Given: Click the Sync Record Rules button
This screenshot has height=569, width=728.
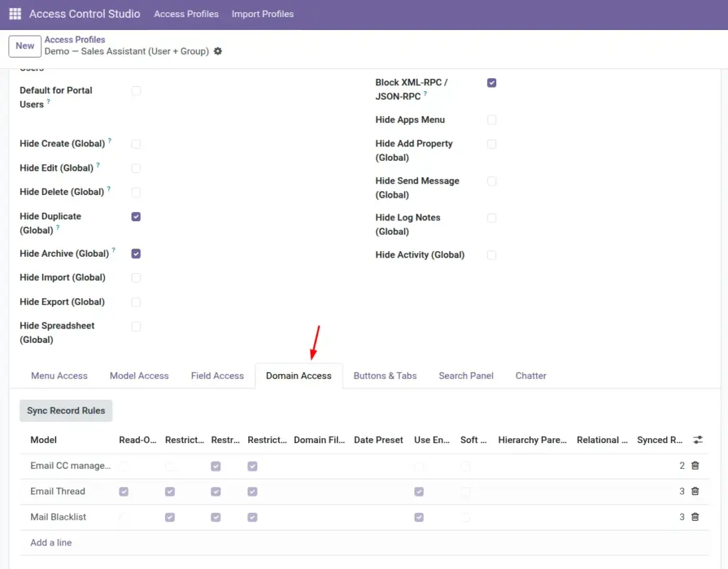Looking at the screenshot, I should tap(66, 410).
